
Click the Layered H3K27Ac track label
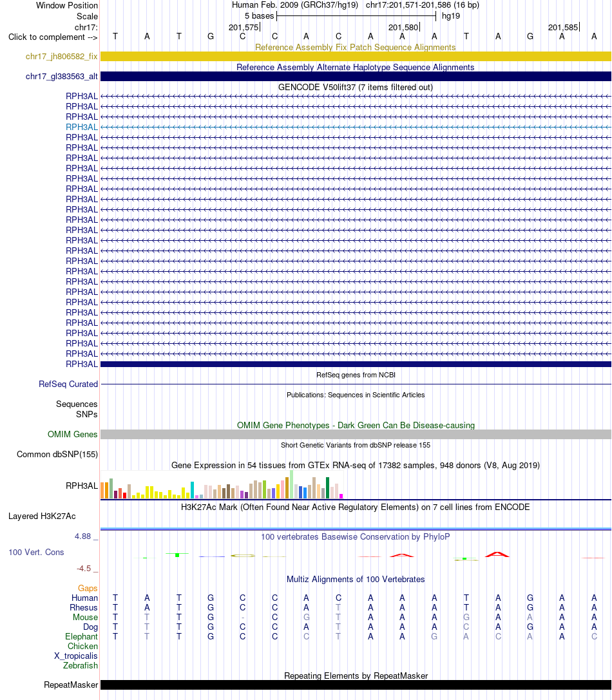click(42, 516)
